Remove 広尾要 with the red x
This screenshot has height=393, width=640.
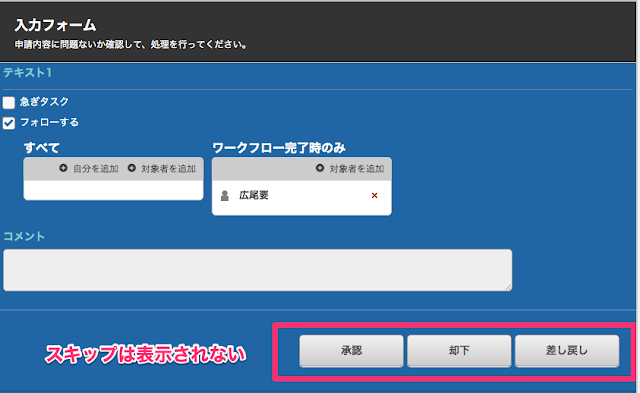[374, 195]
